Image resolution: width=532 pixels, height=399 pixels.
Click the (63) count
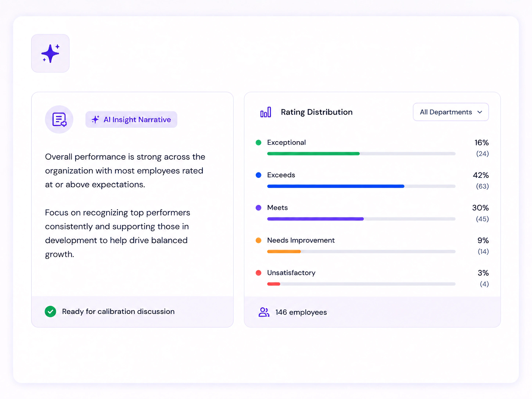pos(482,186)
